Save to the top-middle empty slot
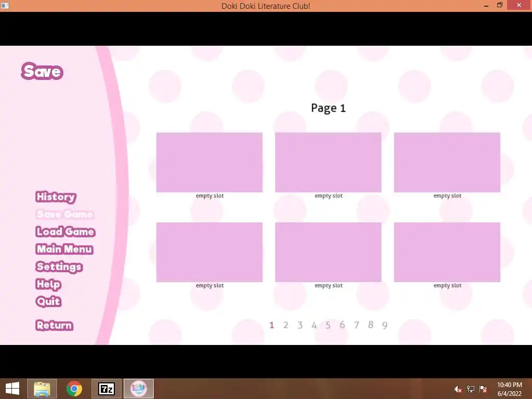 tap(328, 162)
